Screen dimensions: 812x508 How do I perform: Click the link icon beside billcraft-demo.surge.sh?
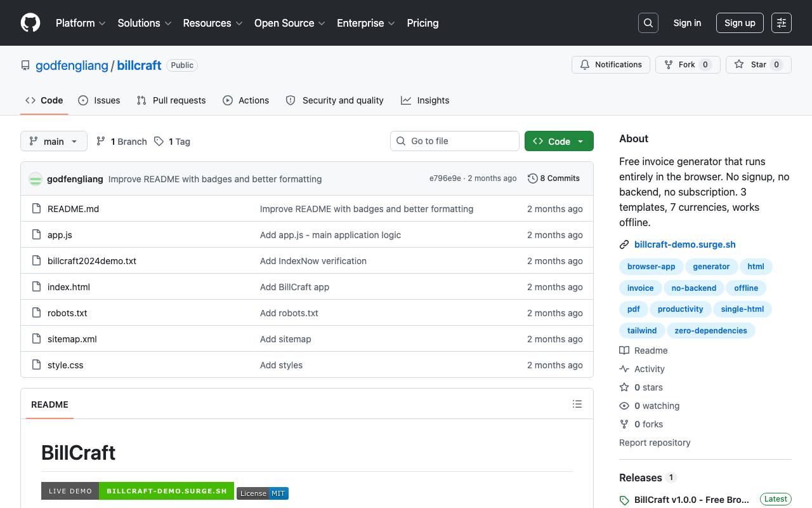coord(624,244)
